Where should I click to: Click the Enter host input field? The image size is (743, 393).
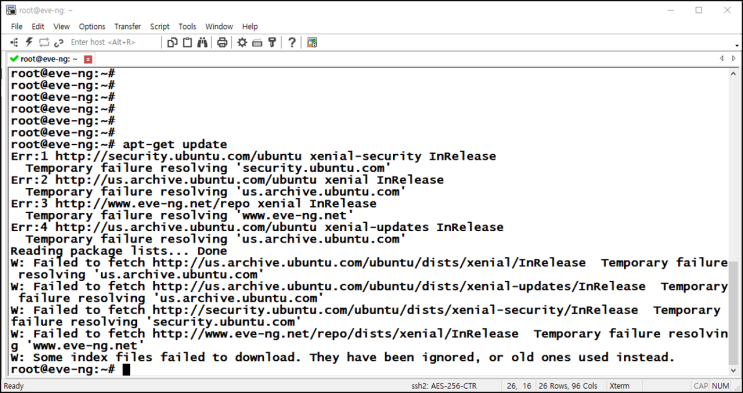click(x=114, y=43)
